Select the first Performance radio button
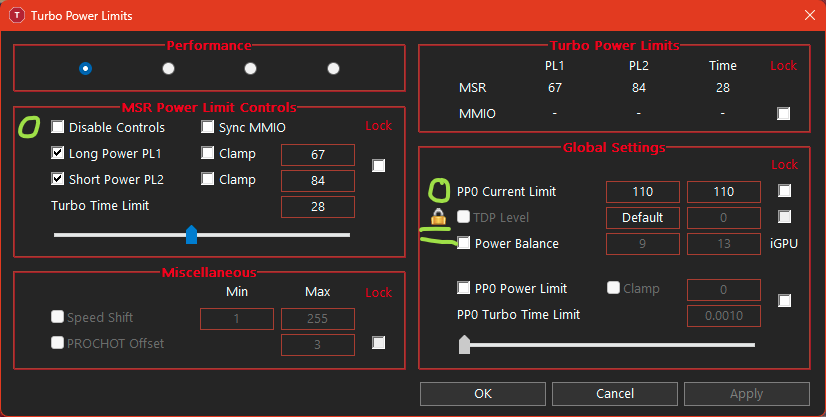Image resolution: width=826 pixels, height=417 pixels. coord(86,68)
